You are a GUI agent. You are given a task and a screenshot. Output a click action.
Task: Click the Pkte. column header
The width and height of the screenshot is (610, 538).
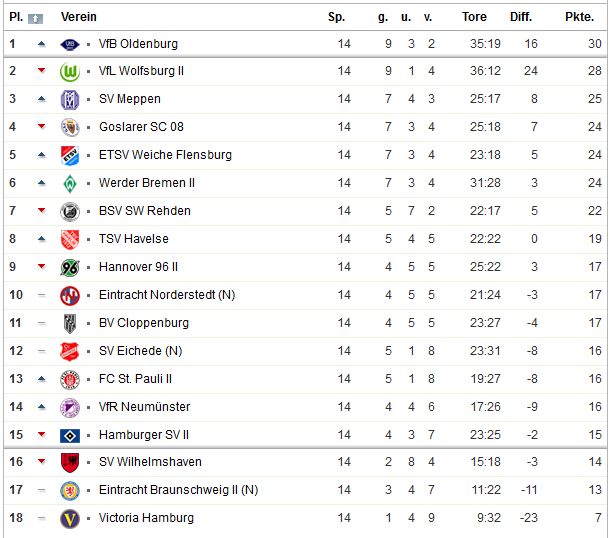click(x=579, y=17)
